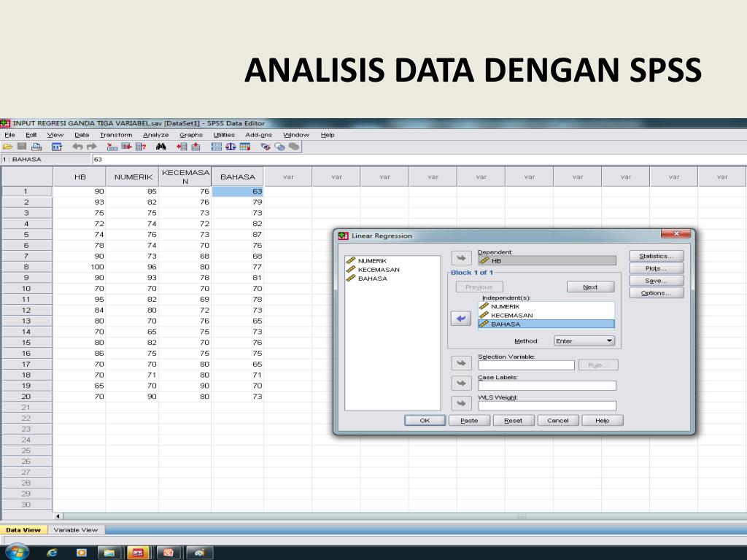Select KECEMASAN in the Independent(s) list
747x560 pixels.
[546, 315]
